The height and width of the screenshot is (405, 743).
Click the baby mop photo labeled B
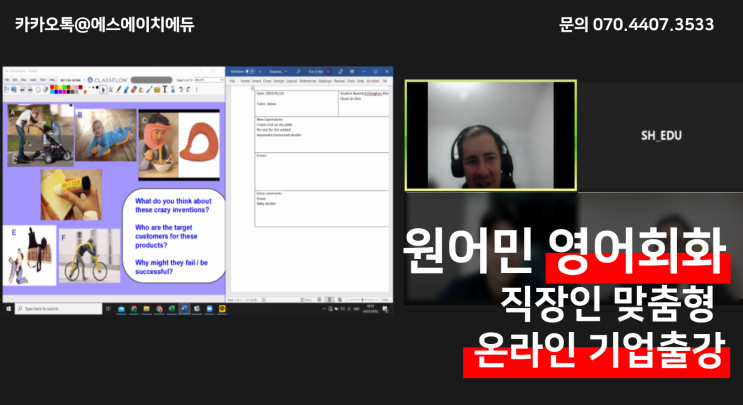pos(106,135)
